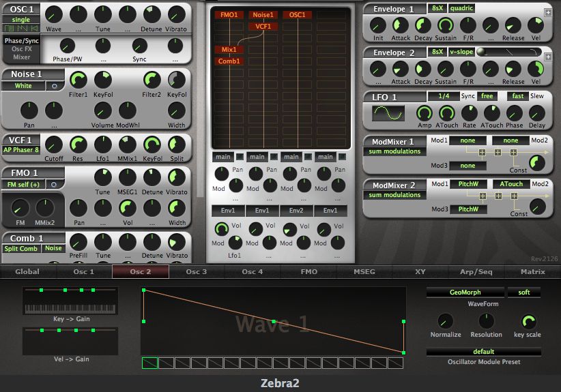Select the Mixer page in OSC 1

(x=21, y=57)
